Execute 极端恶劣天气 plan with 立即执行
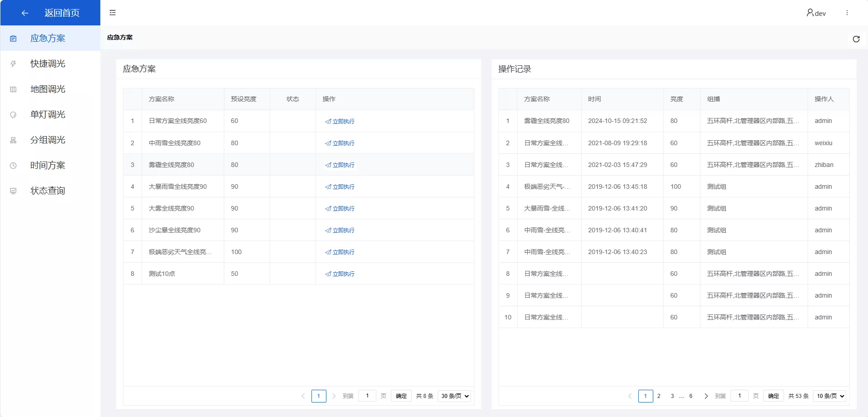 pyautogui.click(x=340, y=252)
